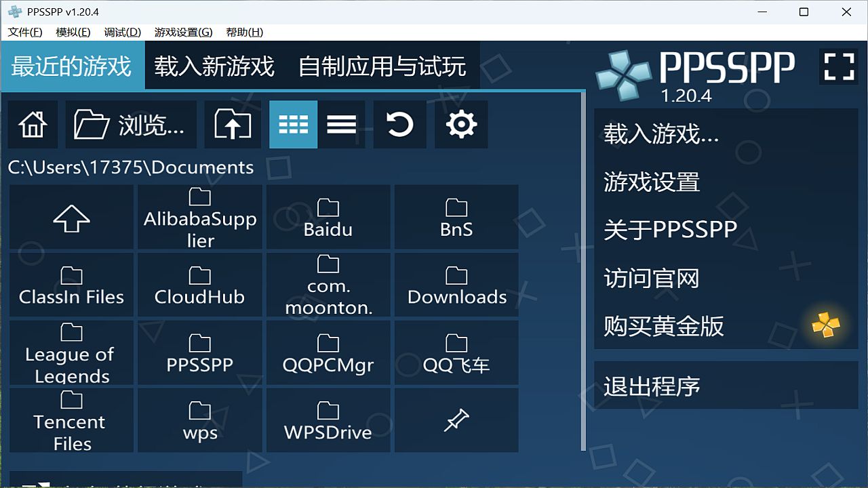Switch to the 载入新游戏 tab
Image resolution: width=868 pixels, height=488 pixels.
coord(214,66)
